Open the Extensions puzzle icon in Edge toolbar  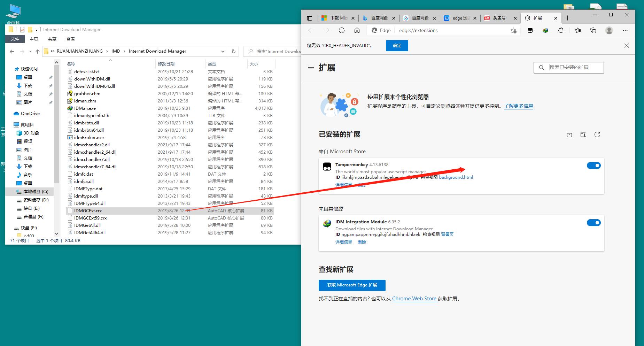tap(561, 30)
